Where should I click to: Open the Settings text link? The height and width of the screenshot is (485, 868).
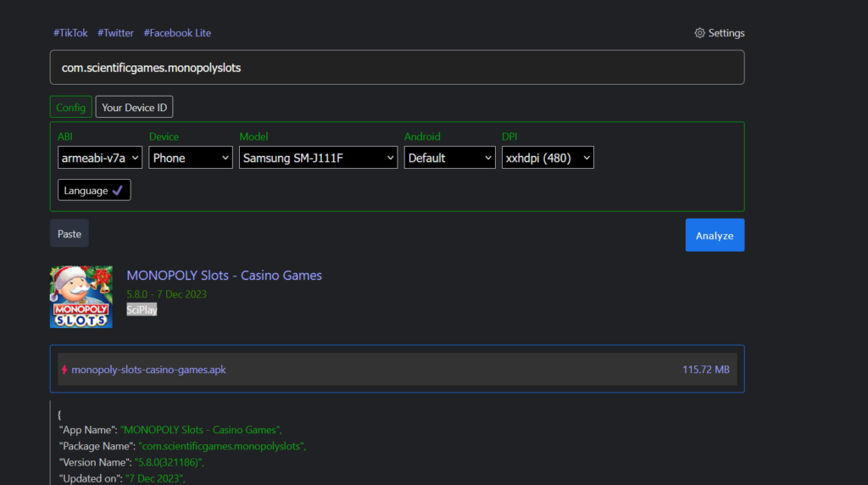pyautogui.click(x=726, y=33)
